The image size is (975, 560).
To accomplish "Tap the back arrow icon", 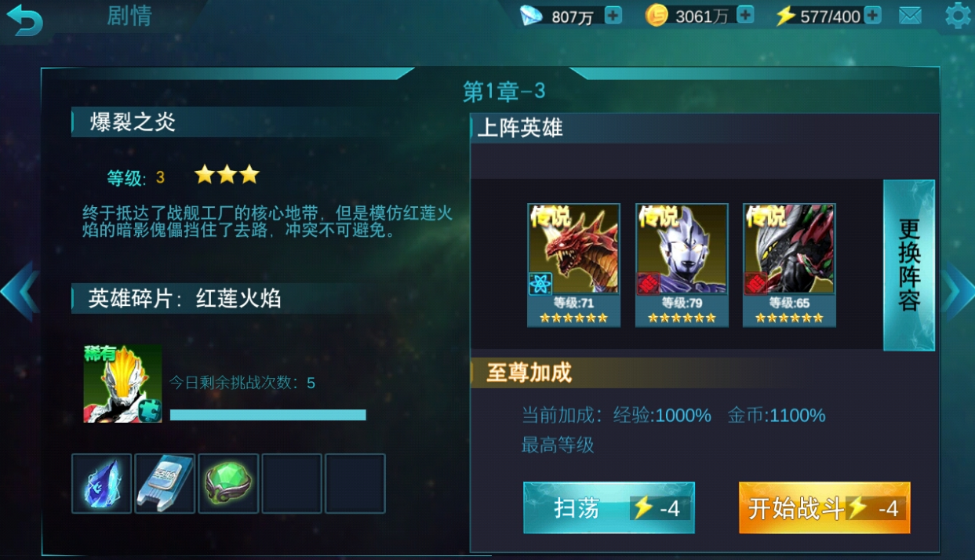I will point(24,19).
